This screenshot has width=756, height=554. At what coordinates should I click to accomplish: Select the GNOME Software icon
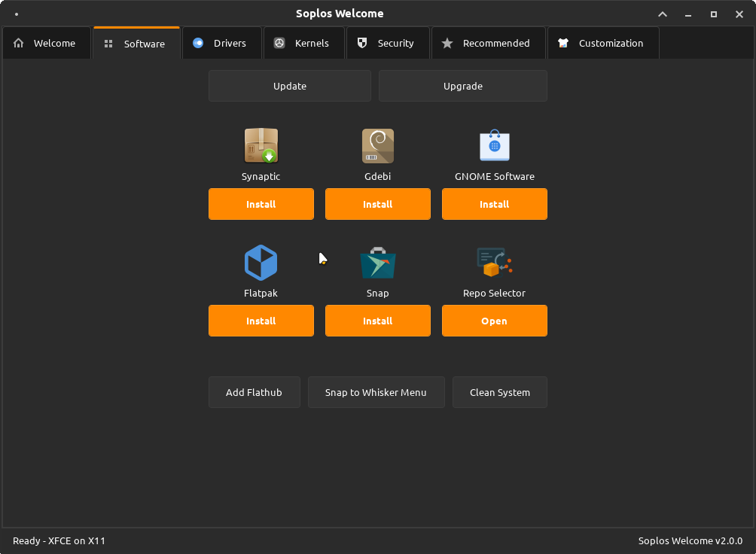pyautogui.click(x=494, y=145)
